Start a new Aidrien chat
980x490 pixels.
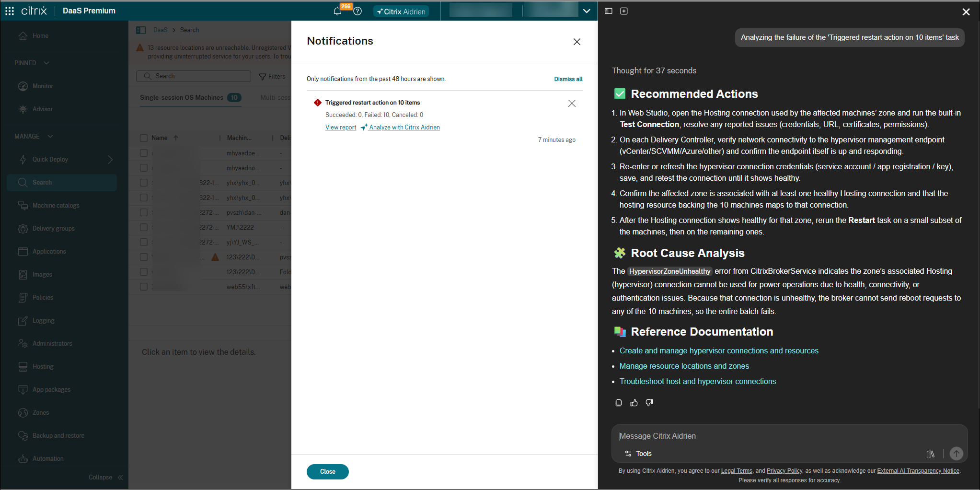click(624, 11)
